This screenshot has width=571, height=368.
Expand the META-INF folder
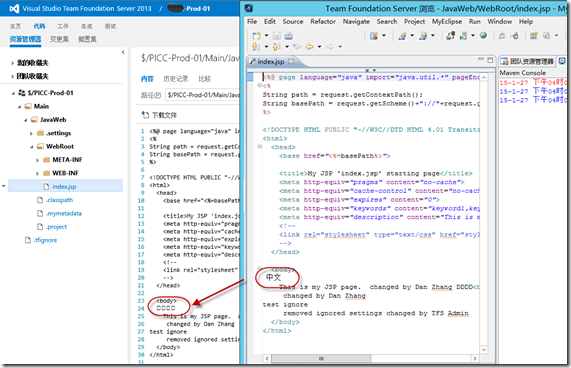37,160
